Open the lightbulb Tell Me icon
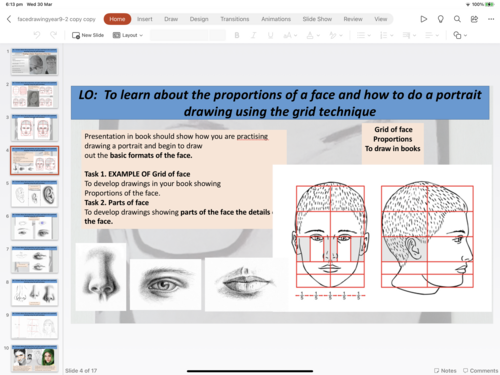The height and width of the screenshot is (375, 500). pos(440,19)
